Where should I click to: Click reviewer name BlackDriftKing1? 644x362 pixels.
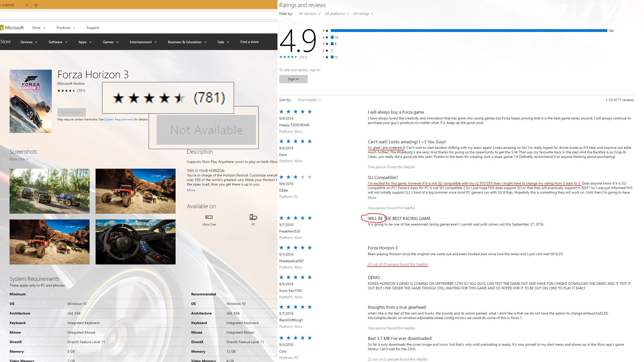pos(291,320)
